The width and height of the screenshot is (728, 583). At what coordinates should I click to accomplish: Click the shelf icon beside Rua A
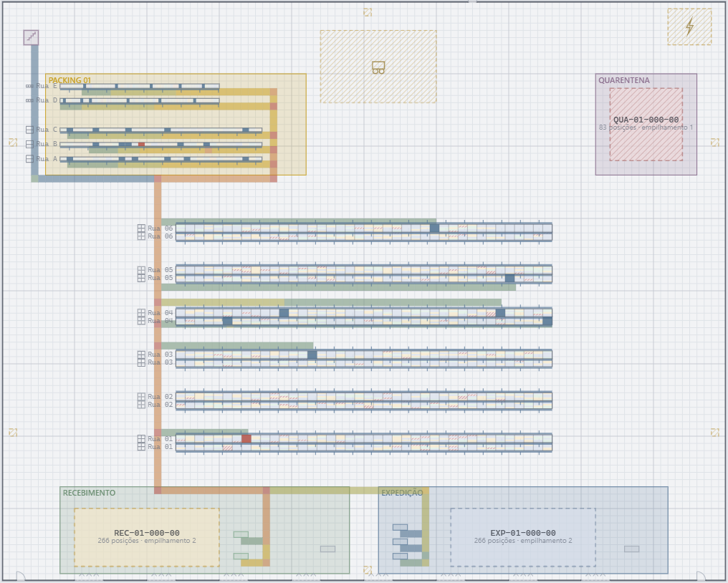point(29,159)
